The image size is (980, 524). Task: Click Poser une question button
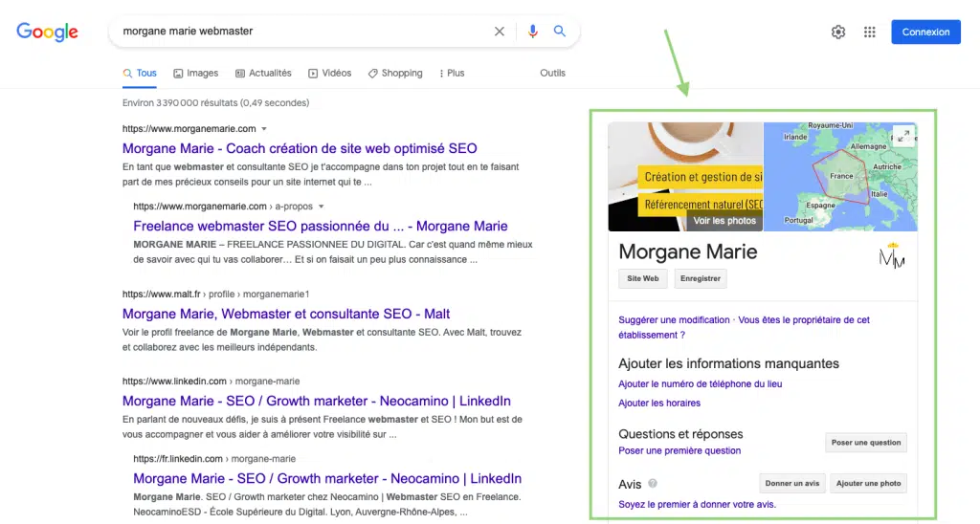click(x=865, y=442)
